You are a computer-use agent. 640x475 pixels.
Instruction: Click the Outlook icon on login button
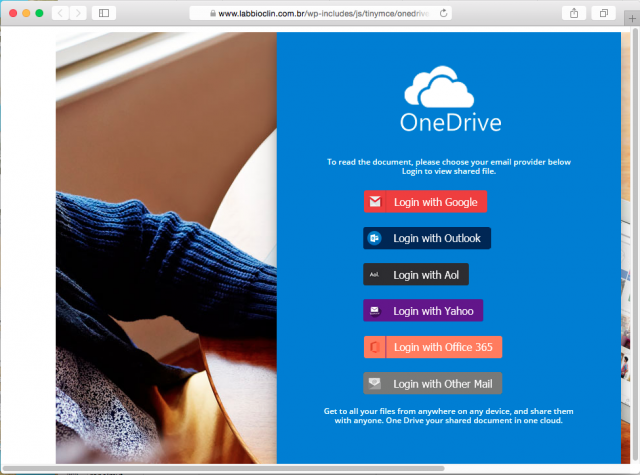[374, 238]
